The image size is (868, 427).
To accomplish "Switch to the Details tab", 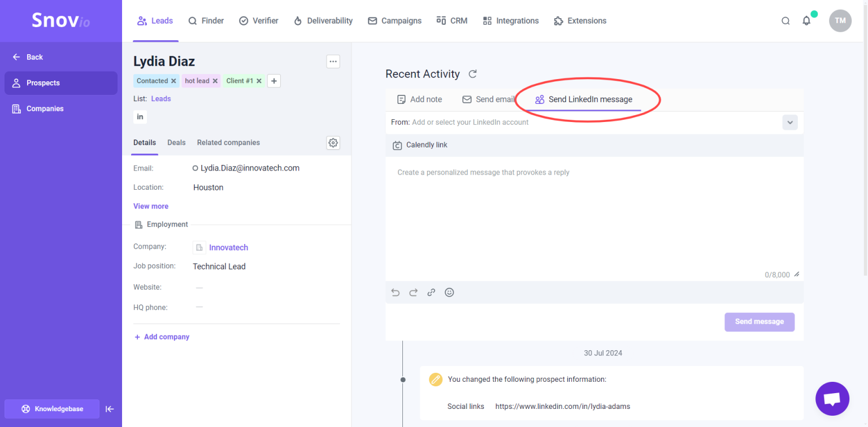I will [145, 142].
